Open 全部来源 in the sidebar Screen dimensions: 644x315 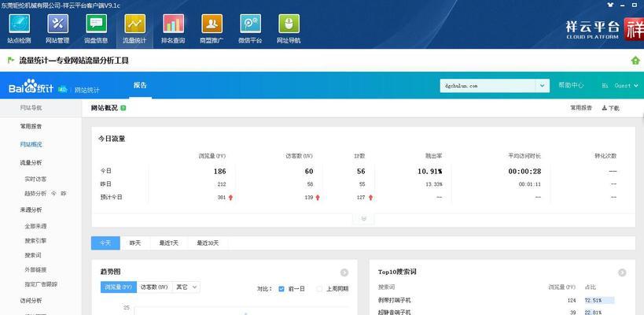[35, 226]
